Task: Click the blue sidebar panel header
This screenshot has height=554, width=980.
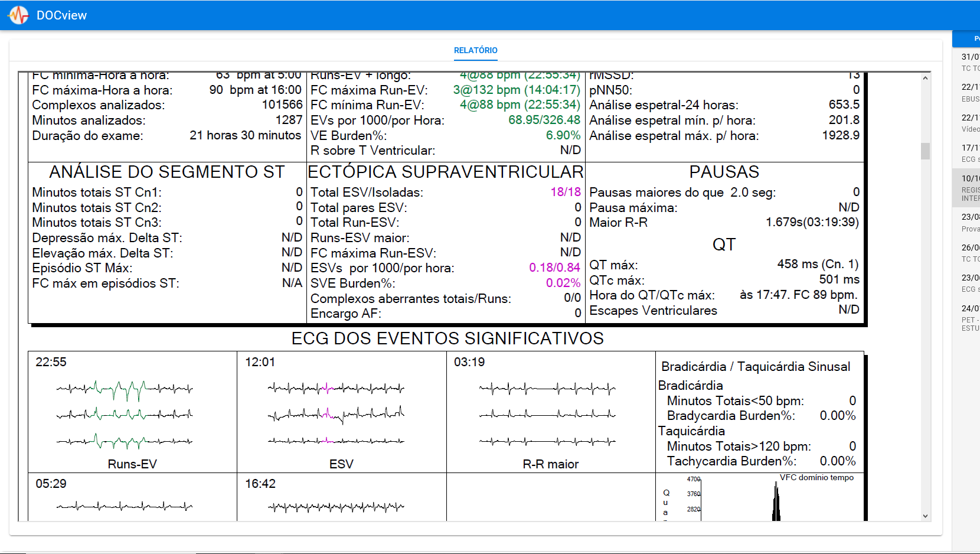Action: [968, 38]
